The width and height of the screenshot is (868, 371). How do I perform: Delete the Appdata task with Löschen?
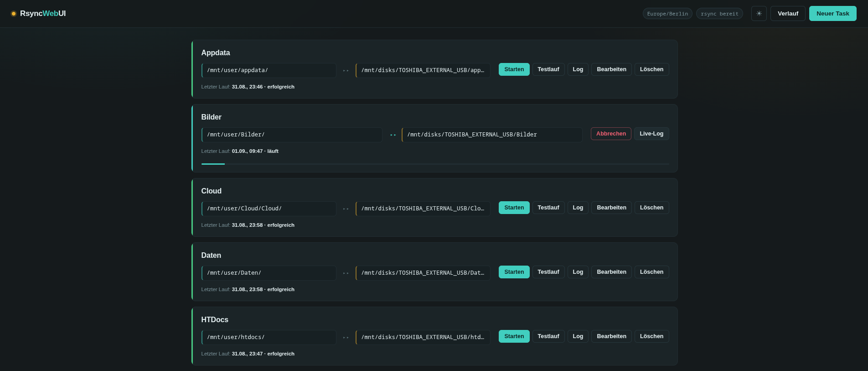(x=651, y=69)
